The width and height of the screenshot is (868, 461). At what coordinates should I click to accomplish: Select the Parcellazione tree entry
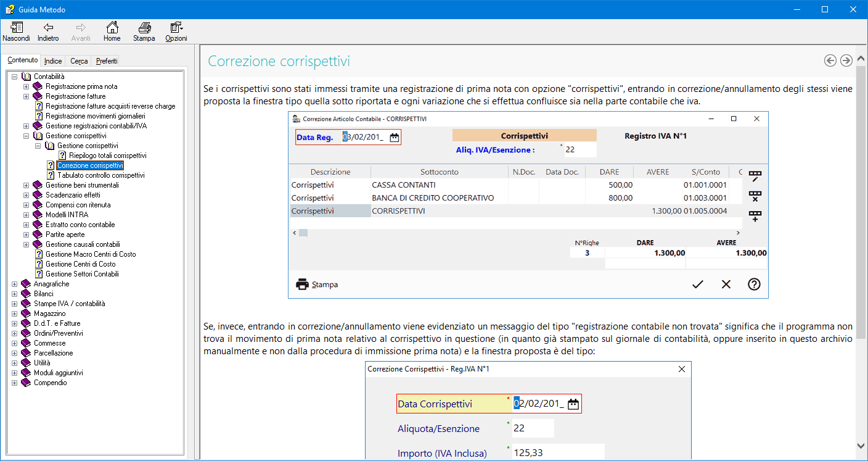click(x=53, y=353)
